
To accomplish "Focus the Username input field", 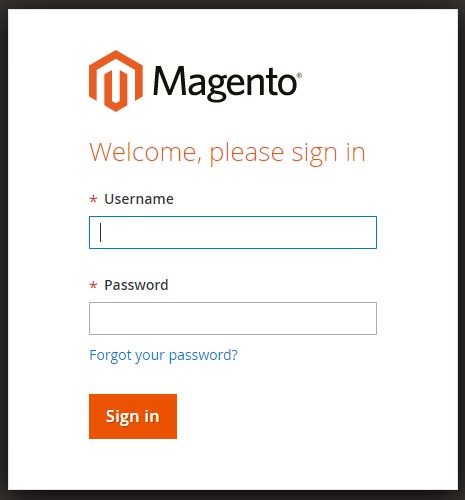I will point(233,232).
